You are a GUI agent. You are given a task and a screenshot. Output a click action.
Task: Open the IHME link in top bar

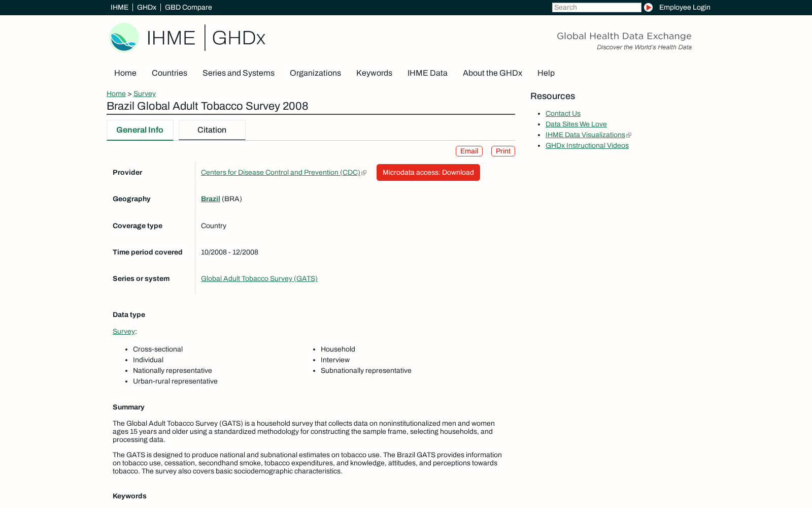(x=119, y=8)
